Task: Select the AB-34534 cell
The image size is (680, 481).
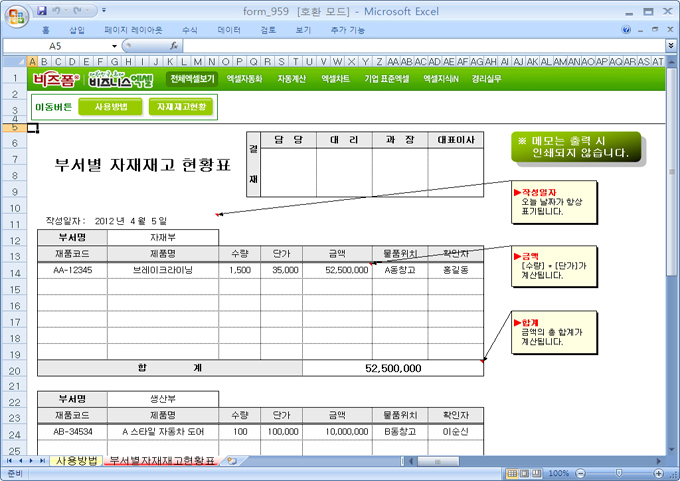Action: [x=72, y=432]
